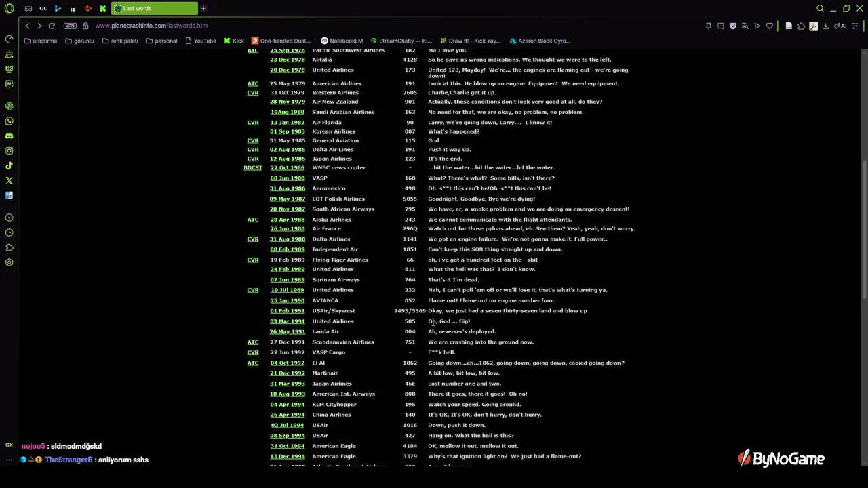Image resolution: width=868 pixels, height=488 pixels.
Task: Open the YouTube bookmark
Action: click(200, 41)
